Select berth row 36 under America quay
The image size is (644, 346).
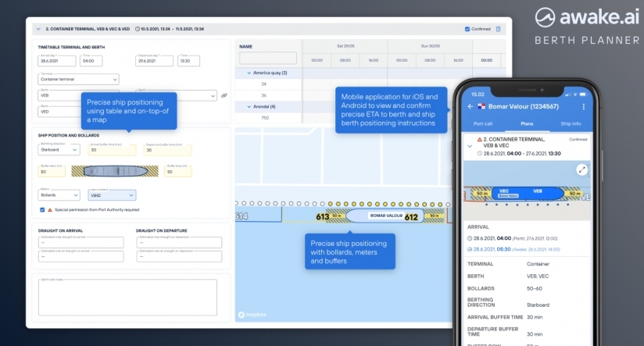(263, 95)
